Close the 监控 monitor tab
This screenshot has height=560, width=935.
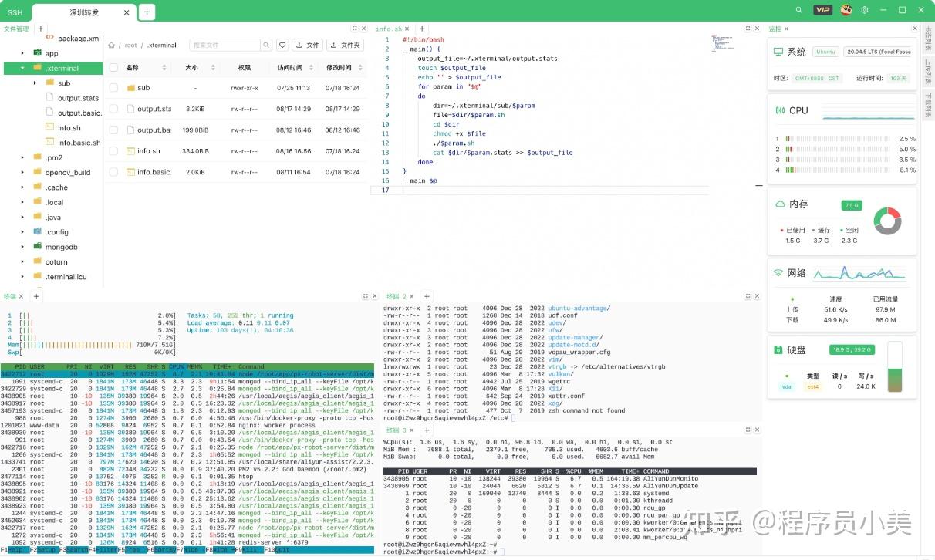pyautogui.click(x=788, y=29)
